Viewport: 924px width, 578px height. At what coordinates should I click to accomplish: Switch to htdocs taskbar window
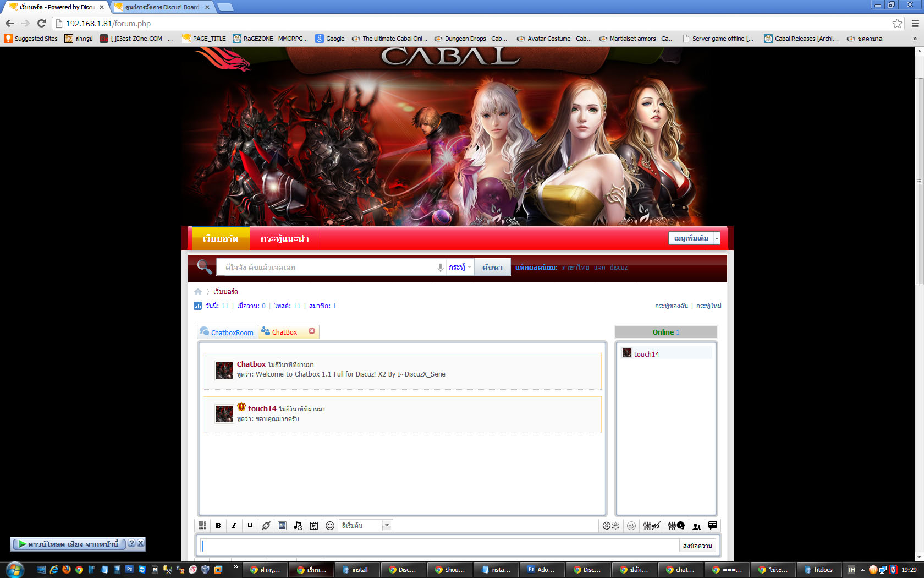pyautogui.click(x=818, y=570)
